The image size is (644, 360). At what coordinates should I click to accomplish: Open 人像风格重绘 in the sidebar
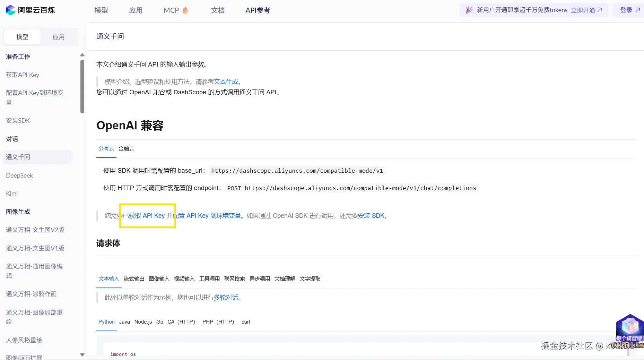[x=24, y=340]
